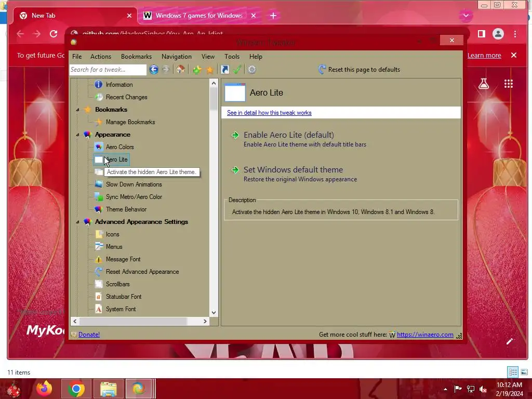Open Chrome's side panel icon
The width and height of the screenshot is (532, 399).
point(482,34)
